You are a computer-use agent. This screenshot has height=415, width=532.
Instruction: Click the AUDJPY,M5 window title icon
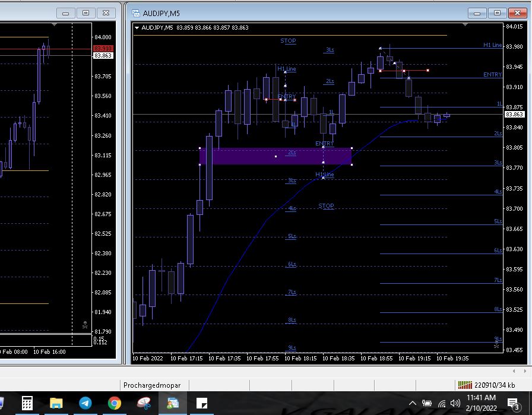pyautogui.click(x=136, y=13)
